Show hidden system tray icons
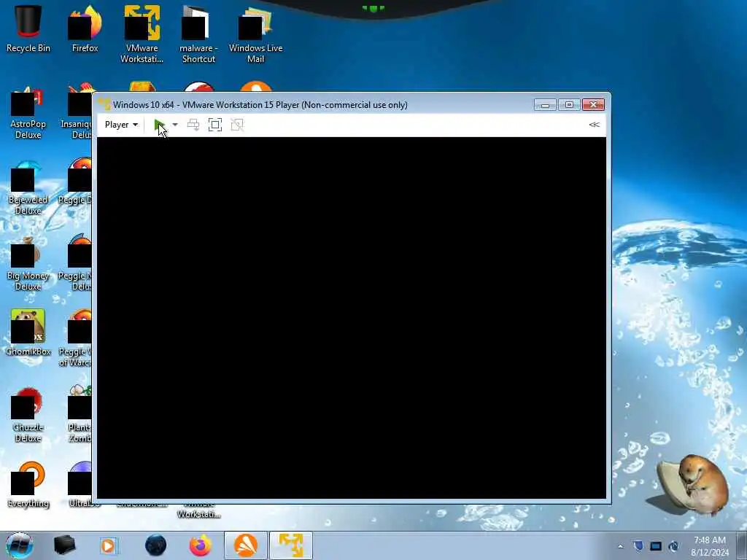Viewport: 747px width, 560px height. (620, 546)
